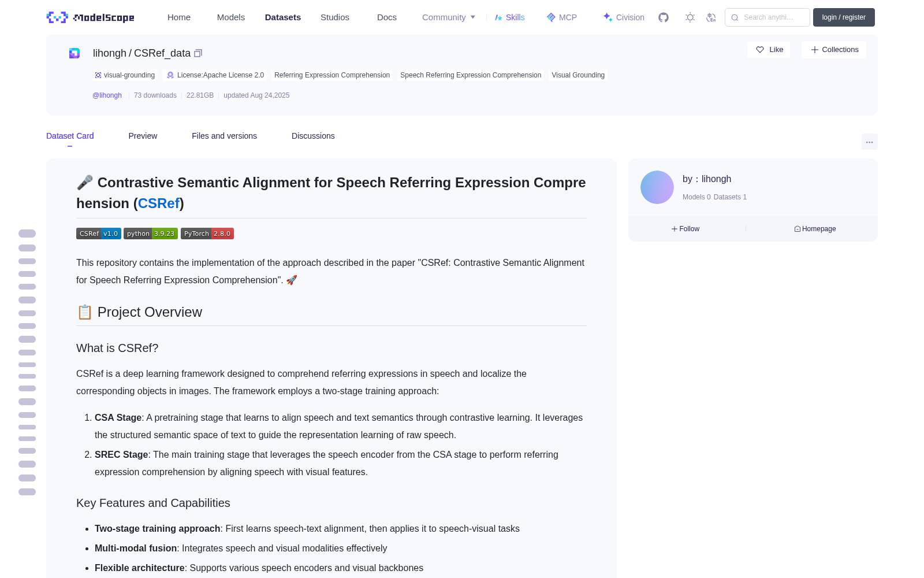
Task: Select the Speech Referring Expression Comprehension tag
Action: coord(471,75)
